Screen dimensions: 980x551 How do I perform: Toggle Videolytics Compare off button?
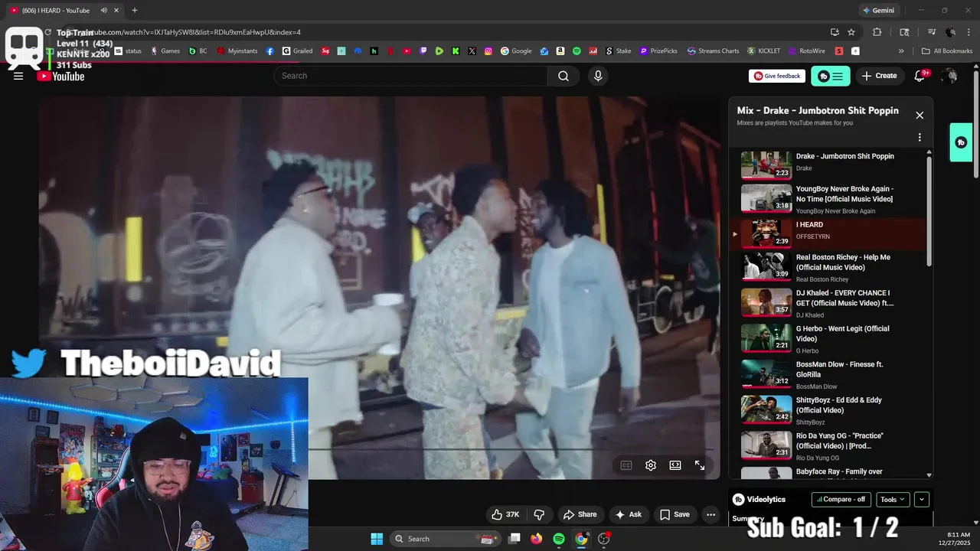pos(841,499)
